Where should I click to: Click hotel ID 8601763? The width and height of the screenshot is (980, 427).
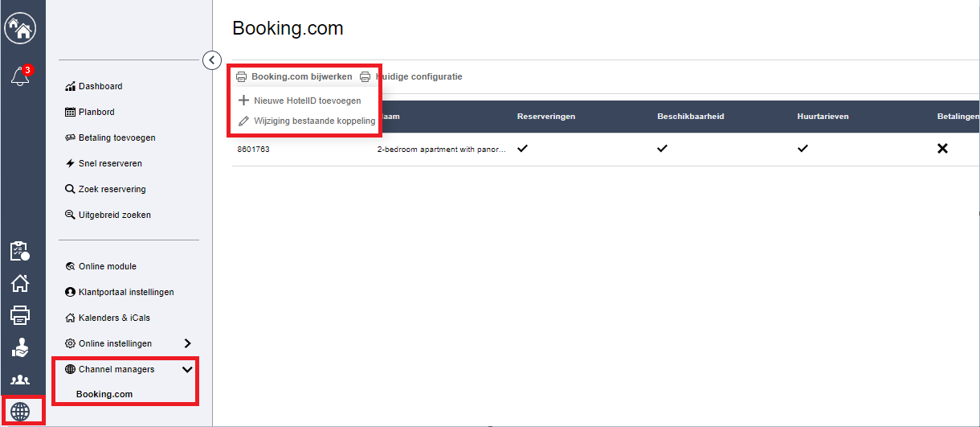point(253,149)
